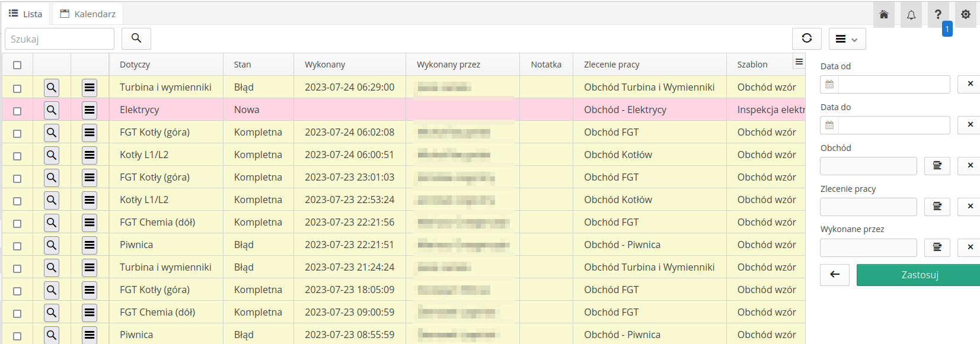This screenshot has height=344, width=980.
Task: Open the column chooser in table header
Action: tap(799, 62)
